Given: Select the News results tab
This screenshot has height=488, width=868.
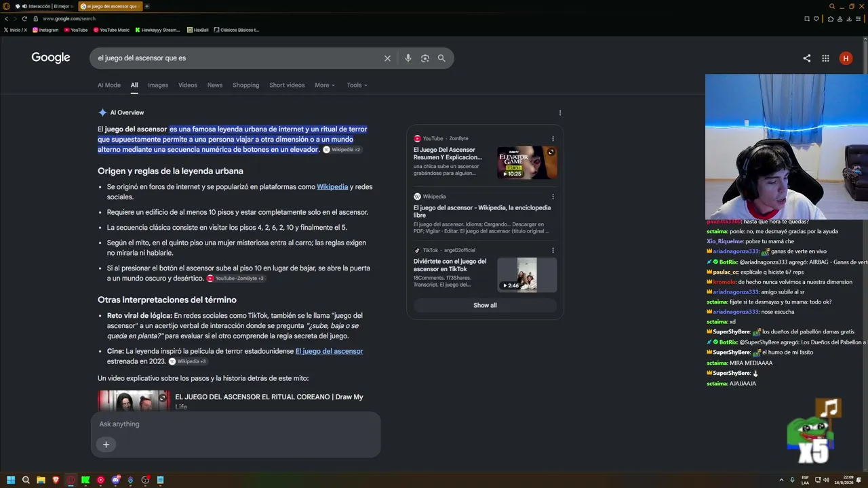Looking at the screenshot, I should point(215,85).
